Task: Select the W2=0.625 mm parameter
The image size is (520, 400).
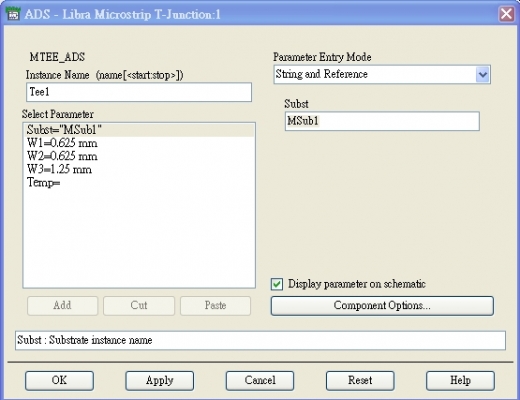Action: click(138, 156)
